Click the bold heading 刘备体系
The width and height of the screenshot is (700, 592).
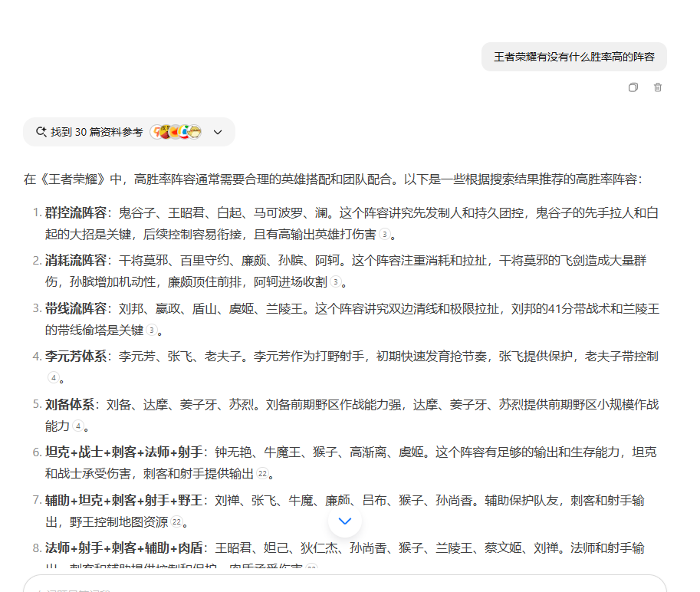[x=70, y=405]
